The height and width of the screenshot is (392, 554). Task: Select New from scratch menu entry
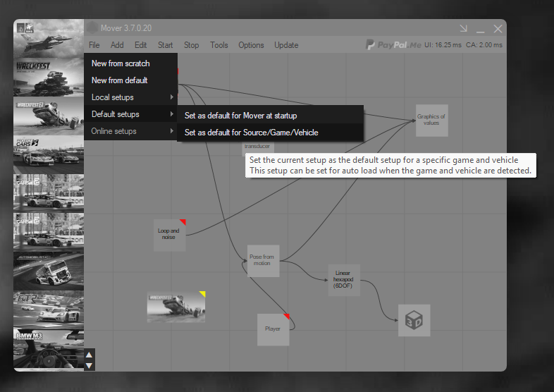121,63
